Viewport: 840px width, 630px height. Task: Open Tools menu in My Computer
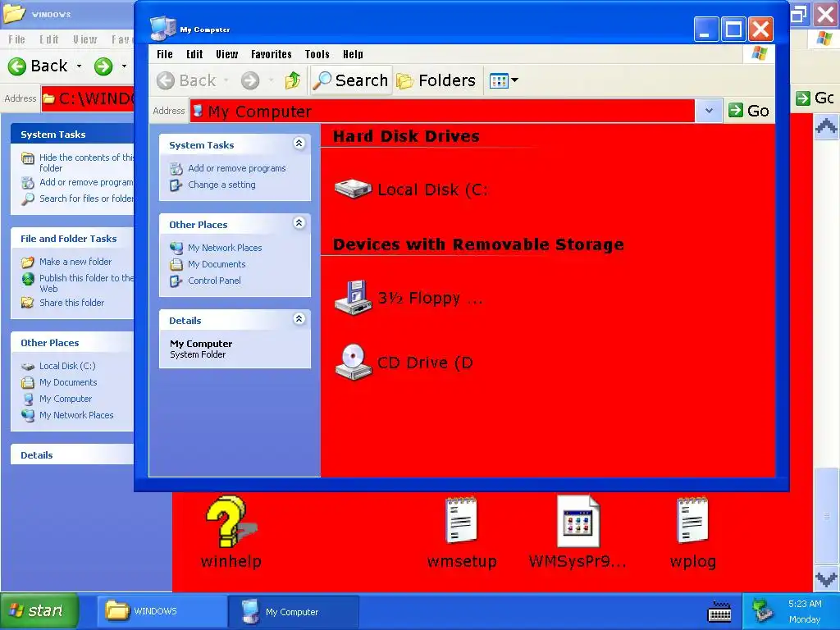coord(317,54)
